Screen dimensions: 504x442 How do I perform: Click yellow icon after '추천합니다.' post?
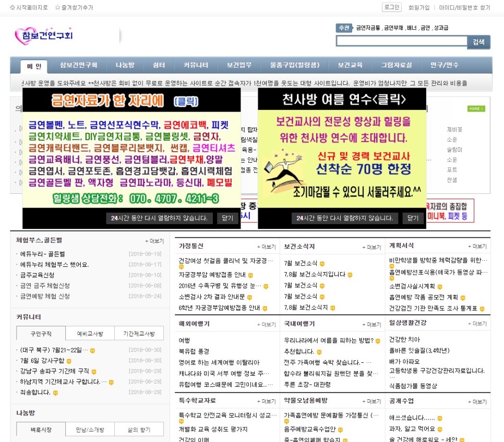click(319, 352)
